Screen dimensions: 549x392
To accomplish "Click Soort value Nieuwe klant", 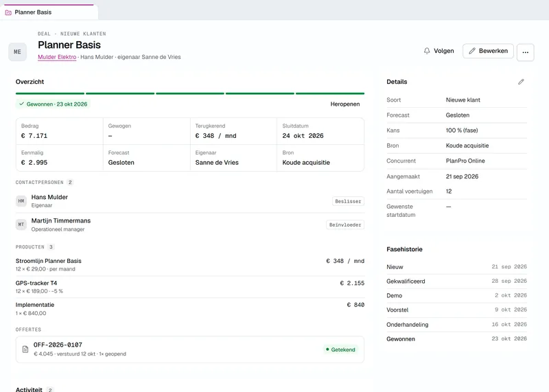I will tap(463, 100).
